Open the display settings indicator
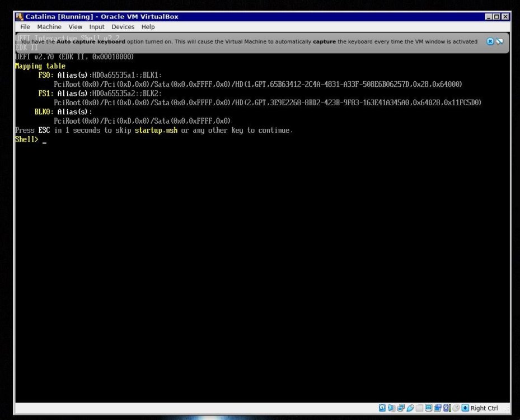The image size is (520, 420). pos(428,408)
